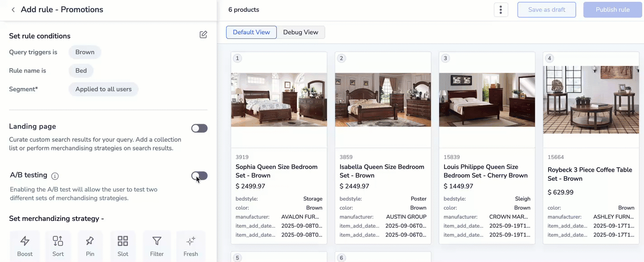The image size is (644, 262).
Task: Click bedstyle value Poster
Action: 419,199
